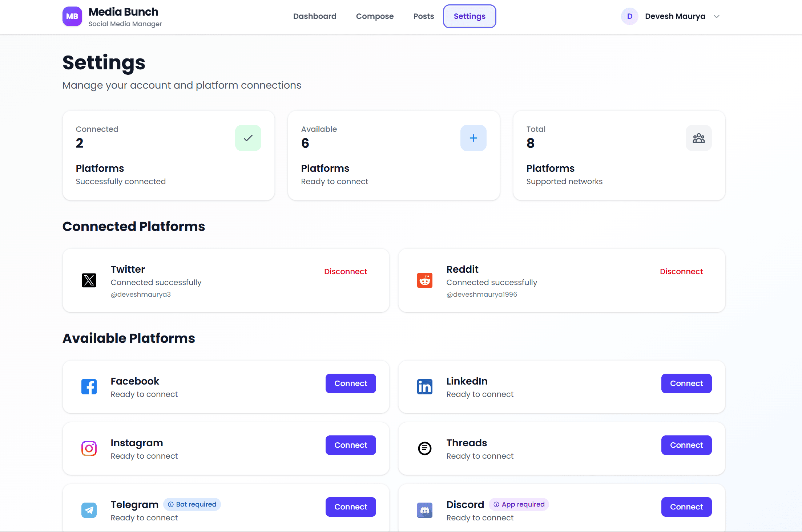Click the Reddit logo icon

tap(425, 280)
